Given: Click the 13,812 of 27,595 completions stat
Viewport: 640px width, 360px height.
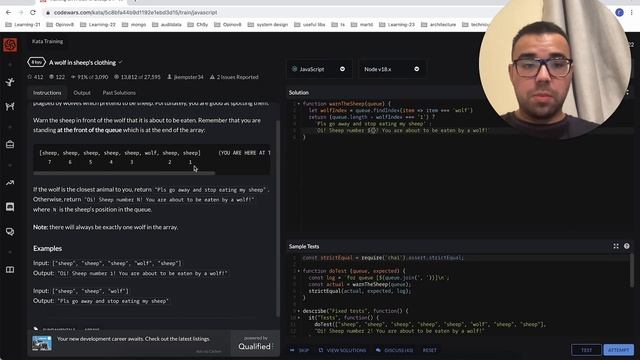Looking at the screenshot, I should (x=137, y=77).
